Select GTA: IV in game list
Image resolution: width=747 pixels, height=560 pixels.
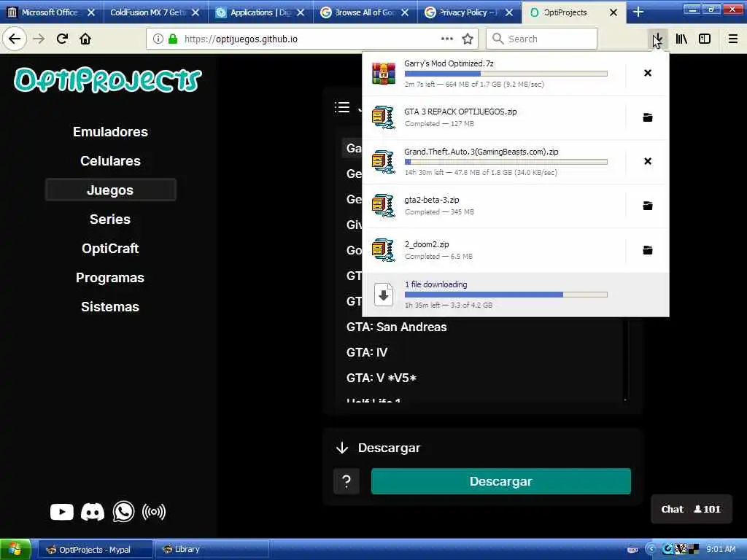click(x=367, y=352)
